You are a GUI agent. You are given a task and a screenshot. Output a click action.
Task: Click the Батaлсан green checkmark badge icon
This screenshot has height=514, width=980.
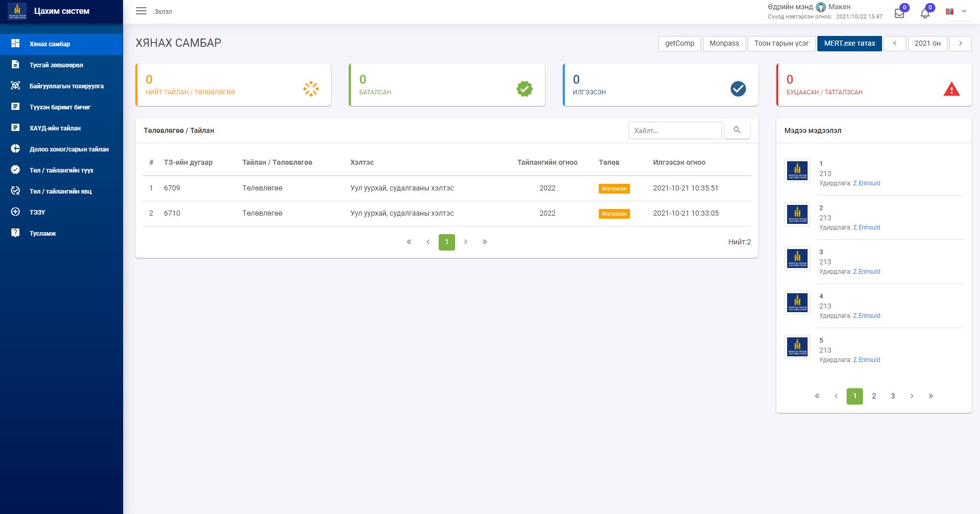click(x=524, y=89)
